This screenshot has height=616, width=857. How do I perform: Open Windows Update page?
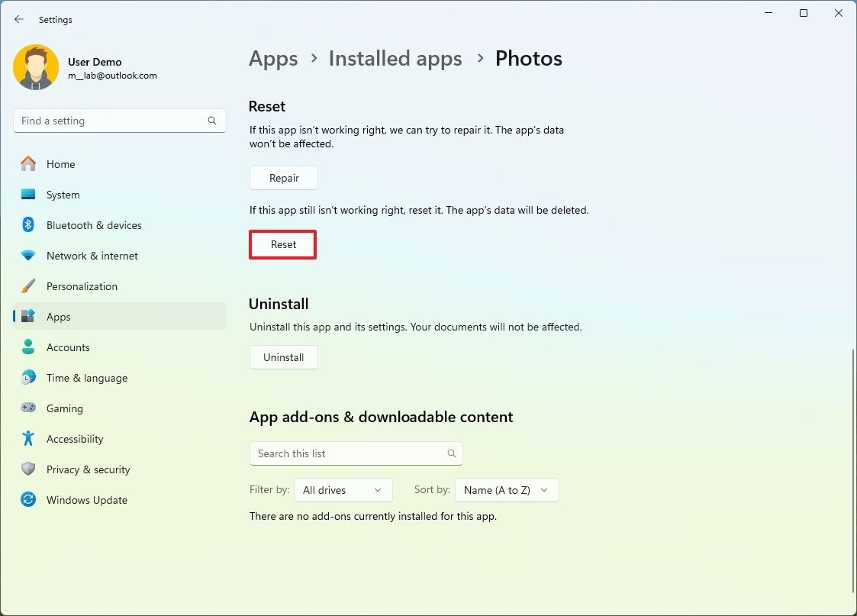(120, 500)
